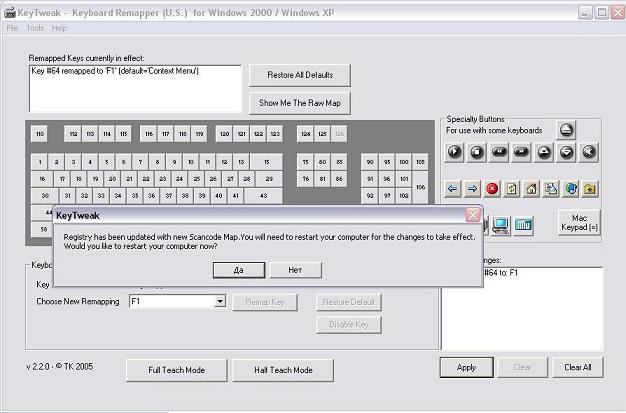Viewport: 626px width, 413px height.
Task: Select keyboard key 110
Action: point(40,134)
